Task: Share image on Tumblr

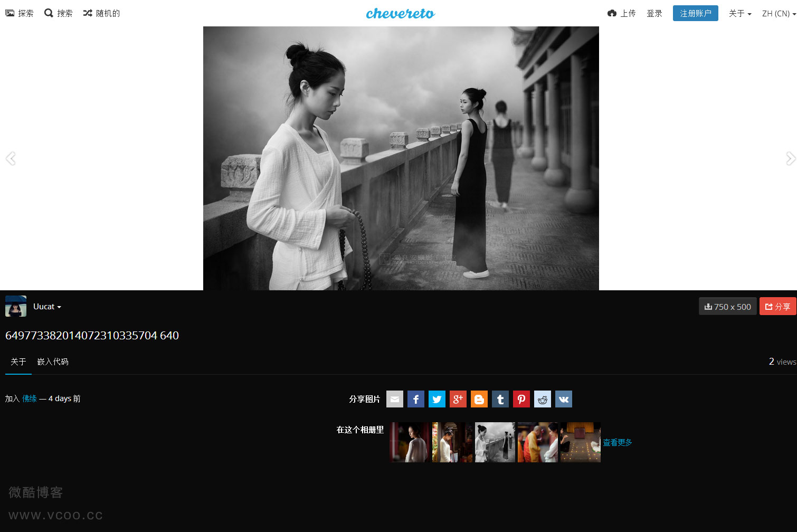Action: pyautogui.click(x=500, y=399)
